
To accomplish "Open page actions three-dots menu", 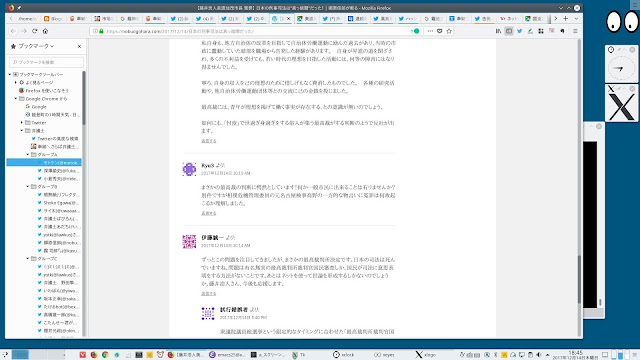I will point(430,31).
